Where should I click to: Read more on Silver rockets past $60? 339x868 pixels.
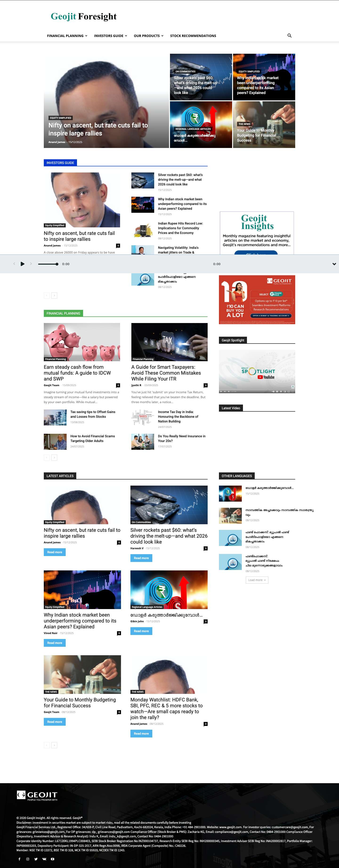tap(141, 558)
